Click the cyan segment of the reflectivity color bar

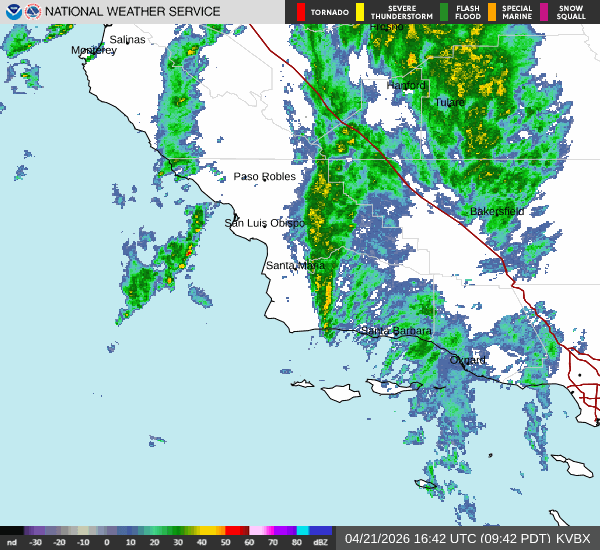coord(303,530)
